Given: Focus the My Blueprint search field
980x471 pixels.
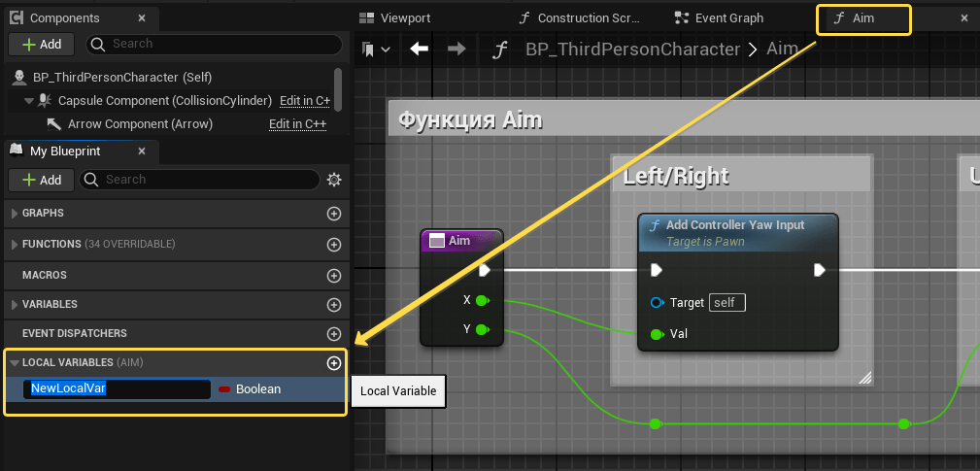Looking at the screenshot, I should tap(199, 180).
